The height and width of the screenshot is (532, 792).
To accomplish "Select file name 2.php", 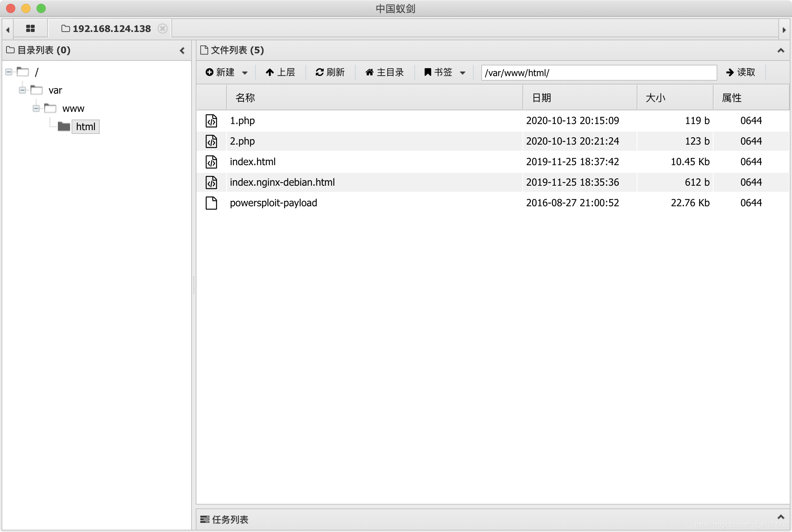I will [x=242, y=141].
